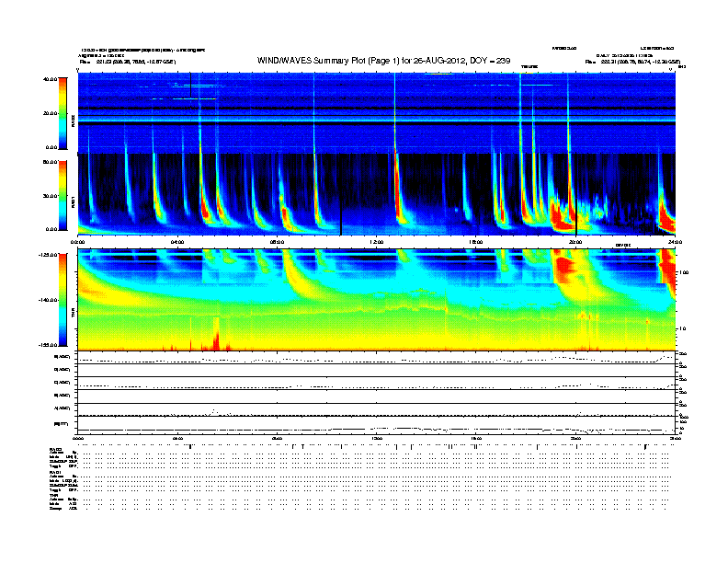Click the 30.00 label on RAD1 color scale
The width and height of the screenshot is (728, 563).
coord(50,196)
